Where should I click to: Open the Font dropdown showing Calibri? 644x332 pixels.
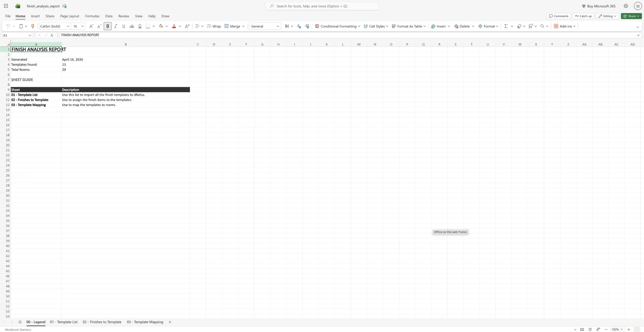point(54,26)
